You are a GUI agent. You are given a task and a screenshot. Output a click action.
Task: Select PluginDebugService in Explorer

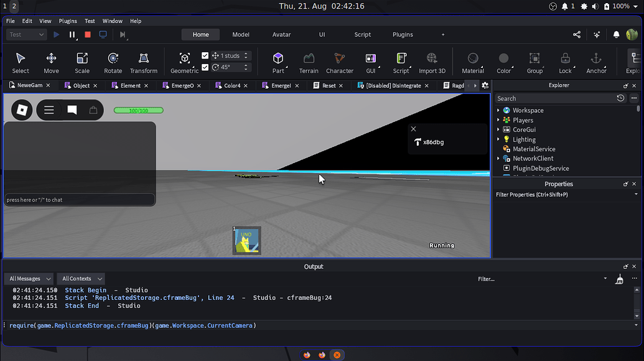click(541, 168)
